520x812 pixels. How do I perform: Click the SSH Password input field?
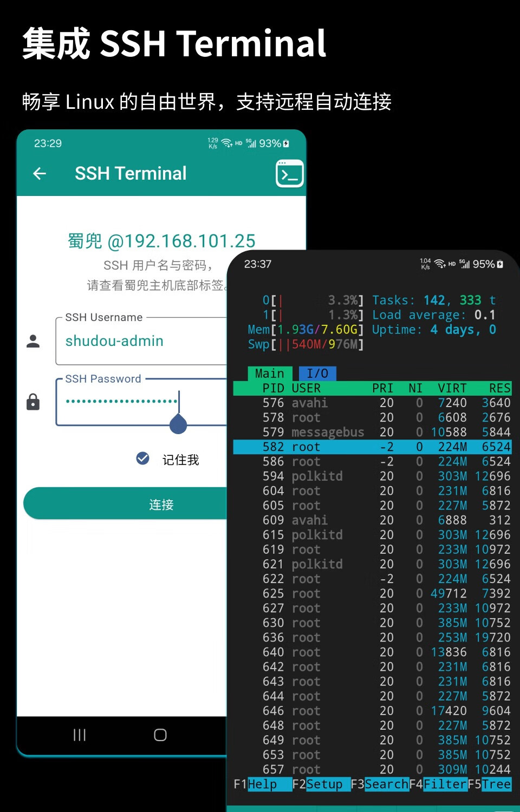point(141,402)
